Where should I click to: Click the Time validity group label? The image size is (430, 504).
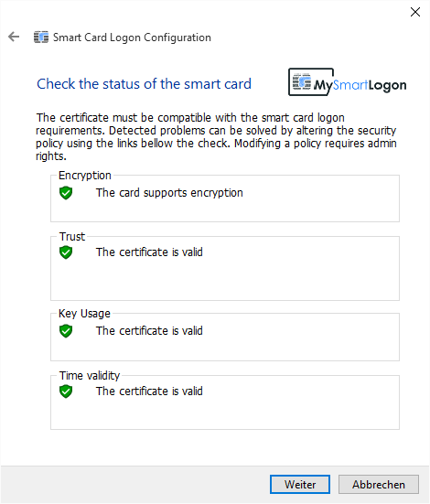(90, 376)
